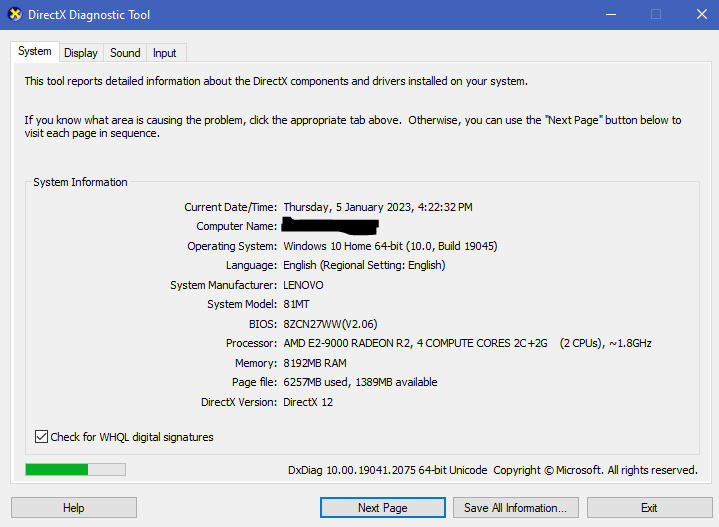Click the DxDiag version copyright text
719x527 pixels.
pos(492,470)
